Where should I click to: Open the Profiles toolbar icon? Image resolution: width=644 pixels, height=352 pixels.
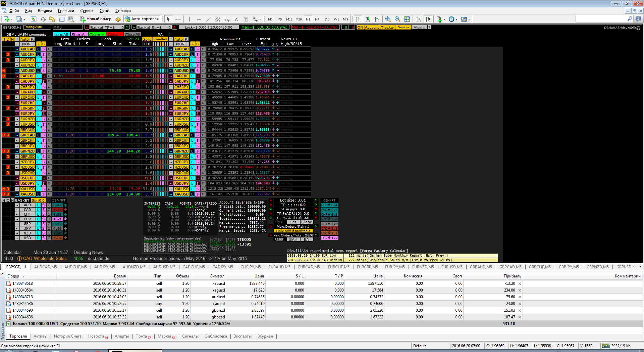(x=19, y=19)
